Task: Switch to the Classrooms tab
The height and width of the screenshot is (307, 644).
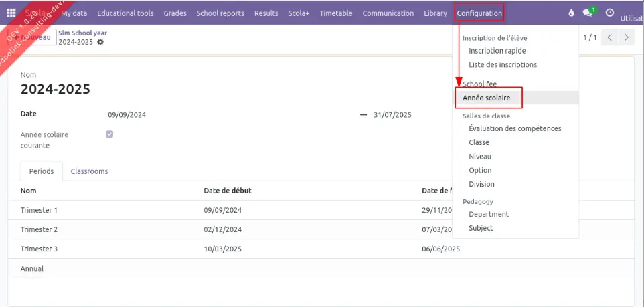Action: pos(89,171)
